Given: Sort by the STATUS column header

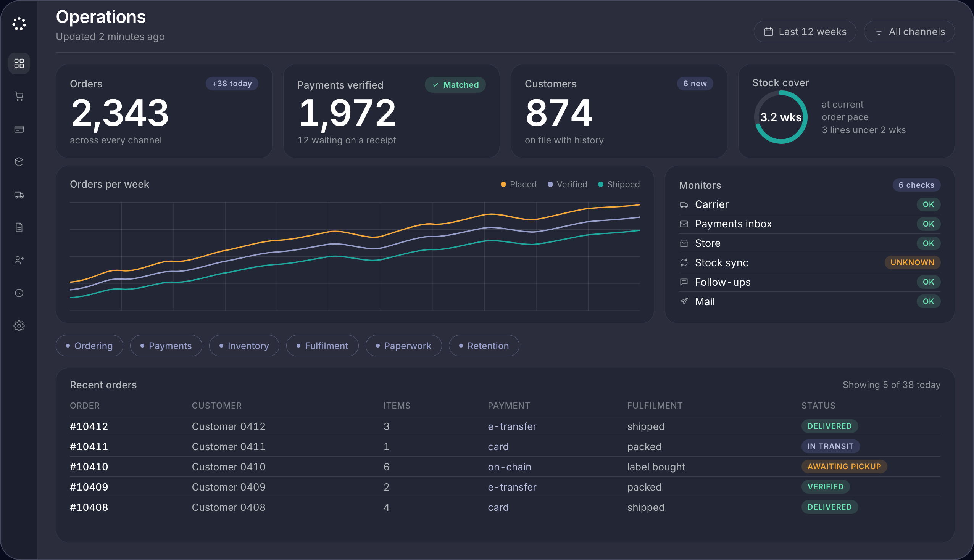Looking at the screenshot, I should pyautogui.click(x=818, y=406).
